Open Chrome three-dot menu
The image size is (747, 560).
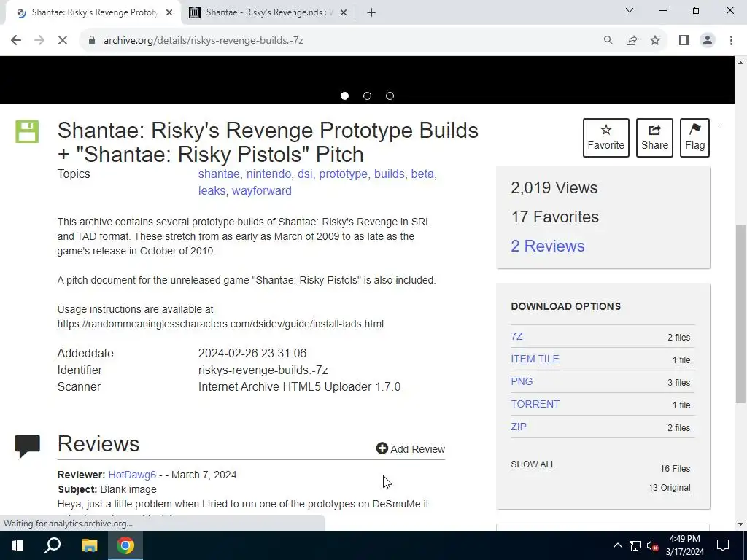point(731,41)
